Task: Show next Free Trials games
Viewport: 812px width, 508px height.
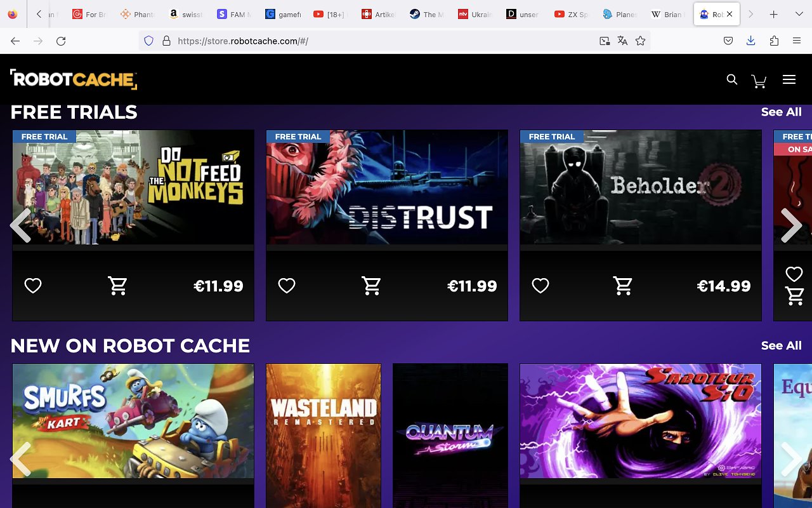Action: pos(791,225)
